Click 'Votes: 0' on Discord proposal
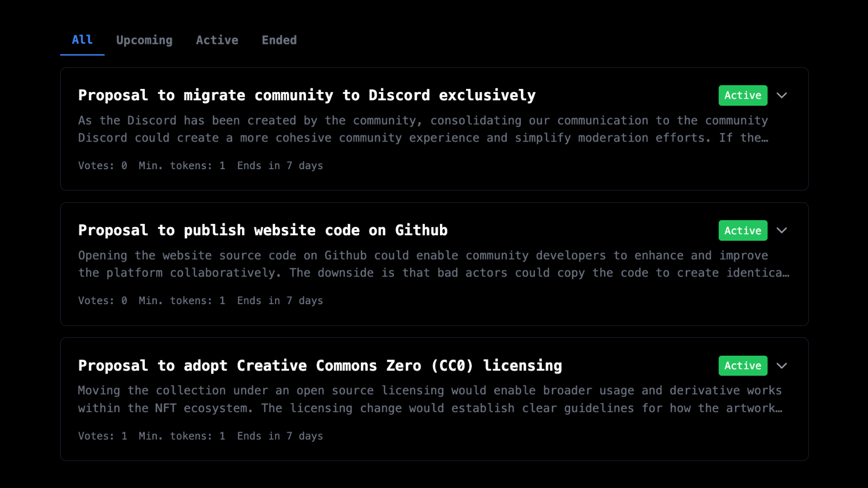Screen dimensions: 868x488 point(103,166)
